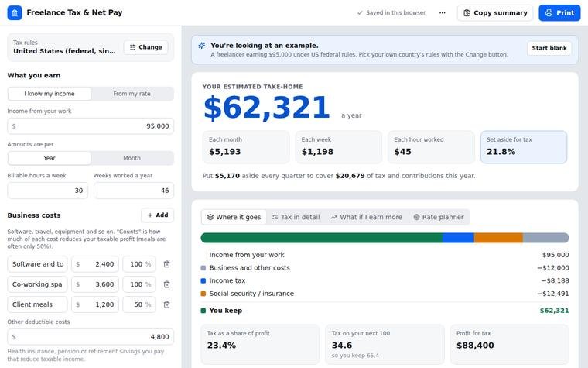Viewport: 588px width, 368px height.
Task: Edit the Client meals cost name
Action: [37, 304]
